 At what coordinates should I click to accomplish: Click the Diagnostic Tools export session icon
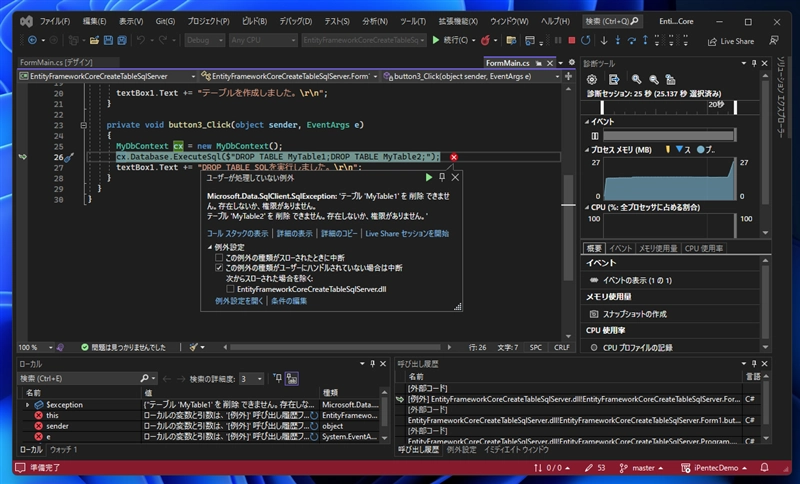614,80
